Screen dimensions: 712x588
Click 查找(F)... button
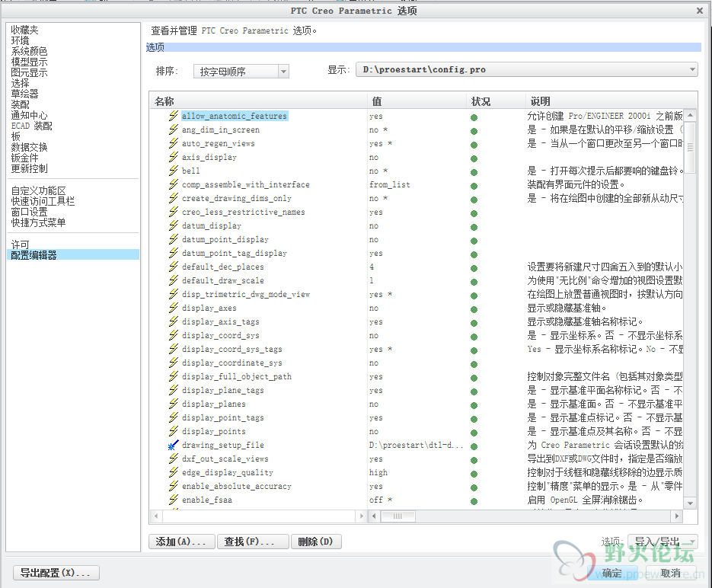point(253,542)
